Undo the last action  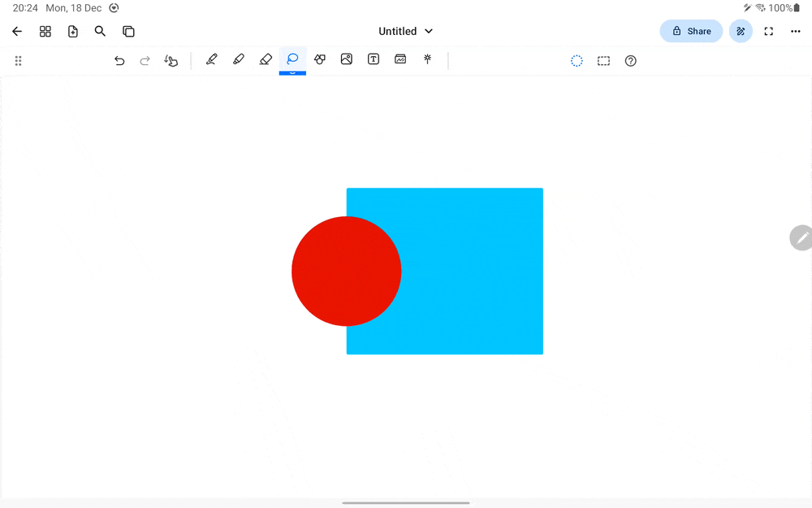click(119, 61)
